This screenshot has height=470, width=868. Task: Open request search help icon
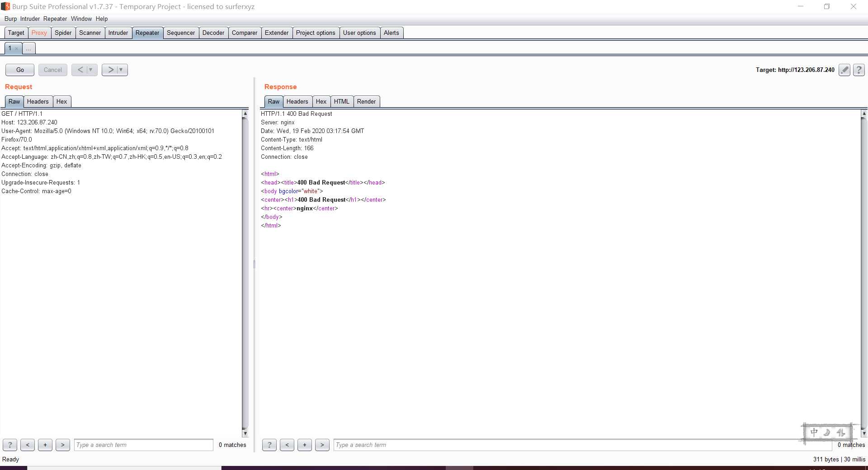(x=10, y=445)
